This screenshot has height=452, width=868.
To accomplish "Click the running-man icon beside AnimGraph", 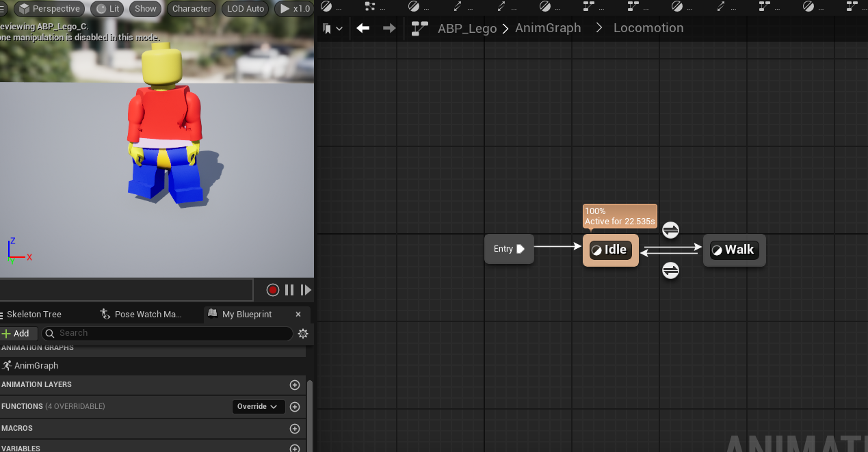I will point(7,366).
